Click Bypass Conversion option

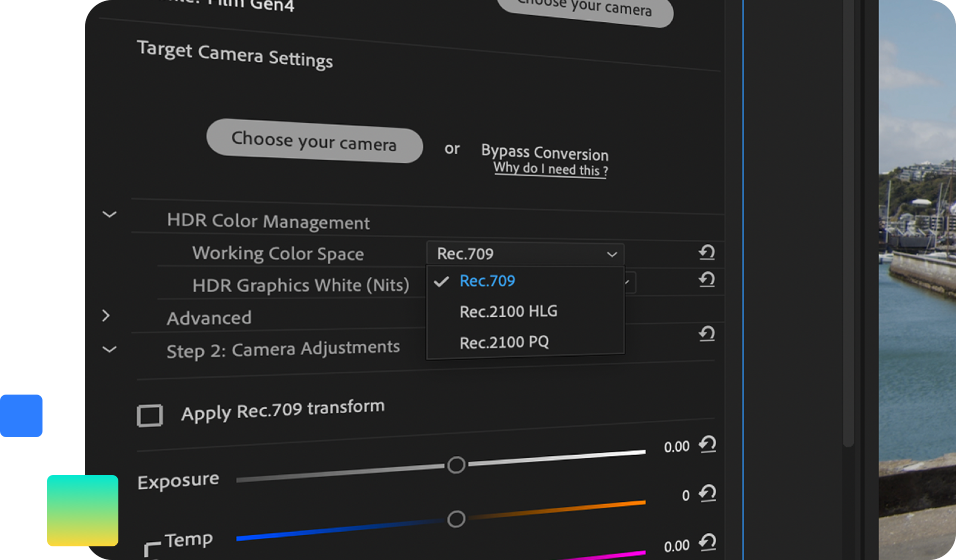(x=544, y=152)
